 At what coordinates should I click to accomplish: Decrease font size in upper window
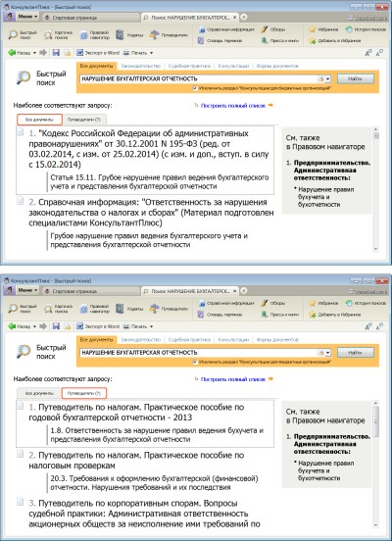tap(379, 53)
